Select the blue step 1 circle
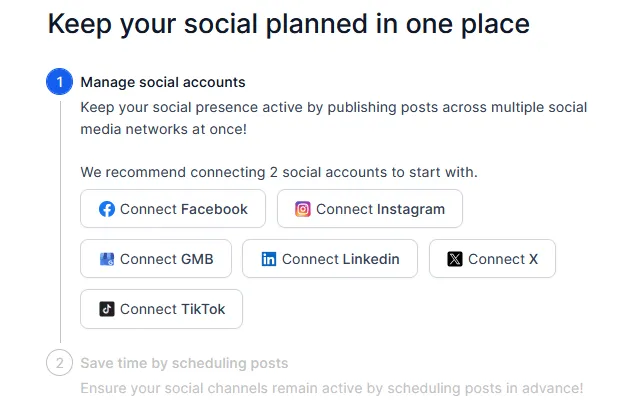The width and height of the screenshot is (625, 419). (x=59, y=82)
